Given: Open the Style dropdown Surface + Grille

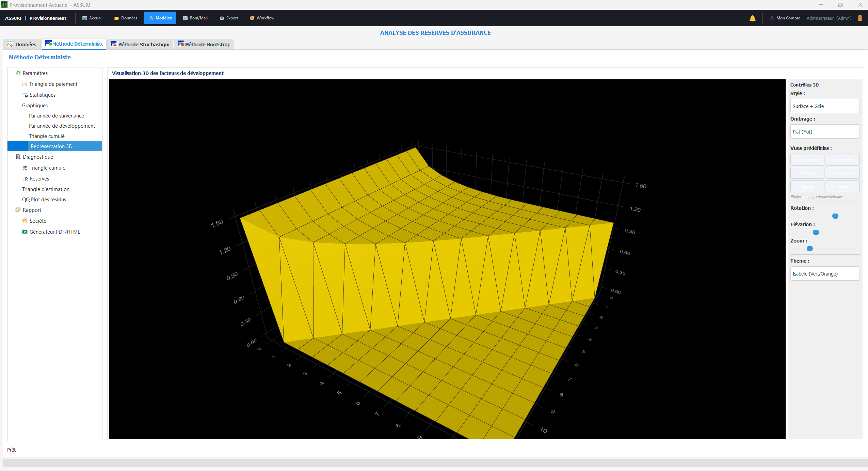Looking at the screenshot, I should pos(825,106).
